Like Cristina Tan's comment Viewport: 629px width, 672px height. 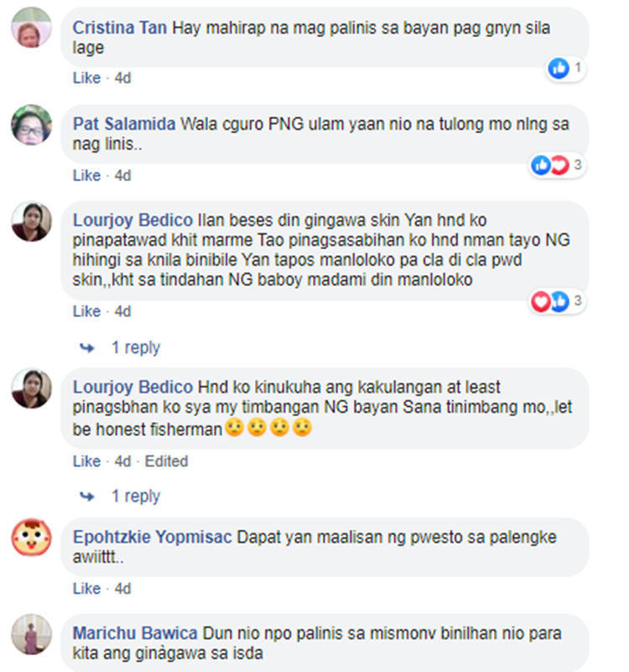86,78
